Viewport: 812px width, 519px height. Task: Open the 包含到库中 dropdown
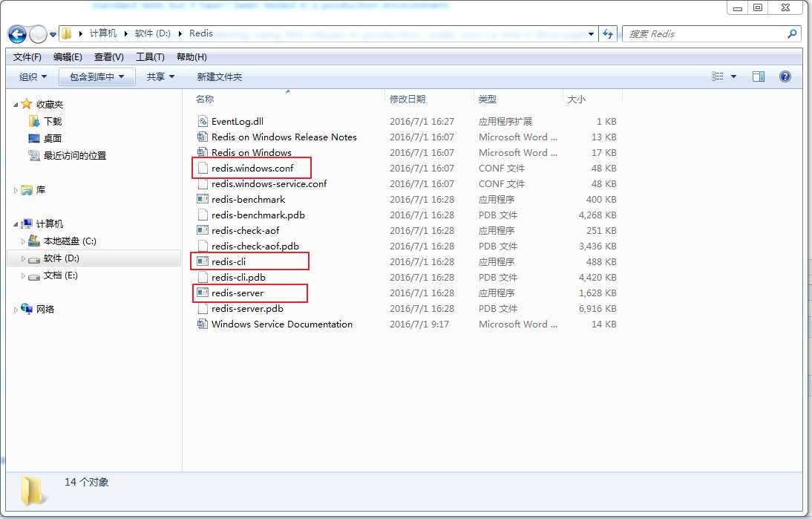96,76
